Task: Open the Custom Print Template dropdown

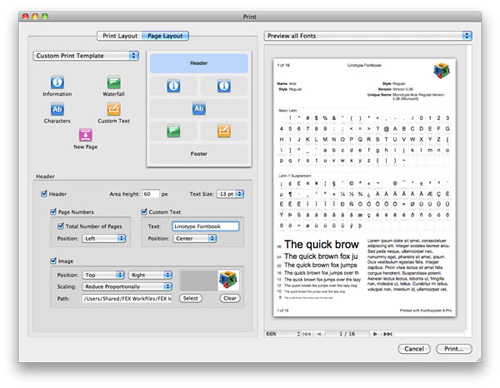Action: [x=86, y=56]
